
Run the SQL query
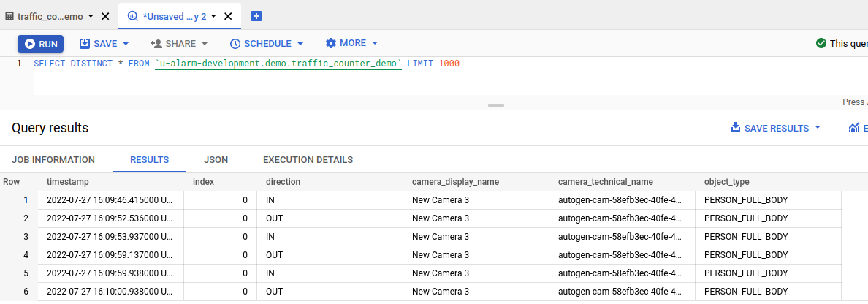tap(41, 44)
